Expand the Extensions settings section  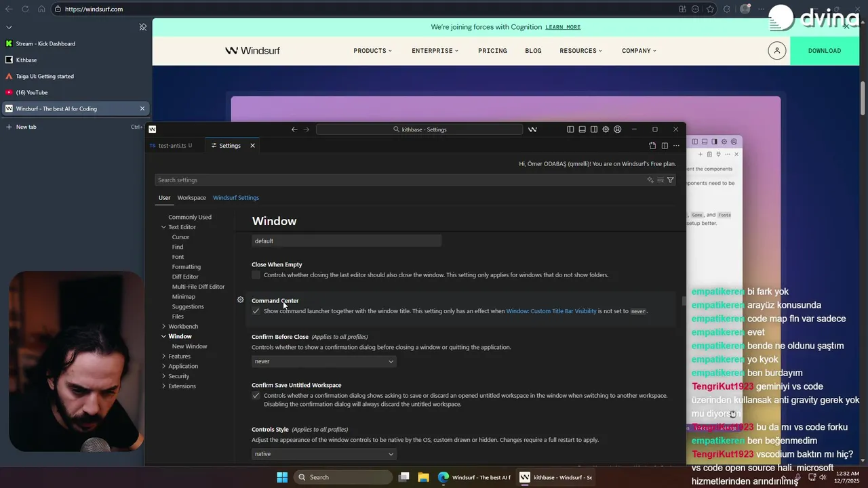tap(163, 386)
